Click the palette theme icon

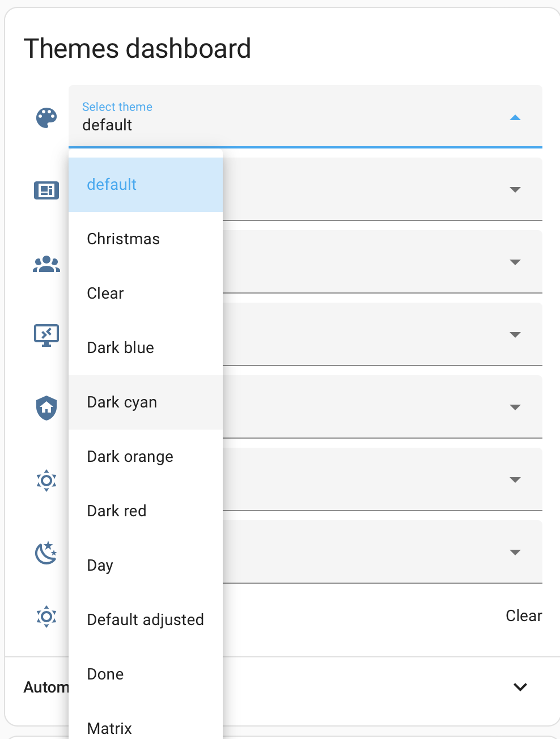pos(46,117)
